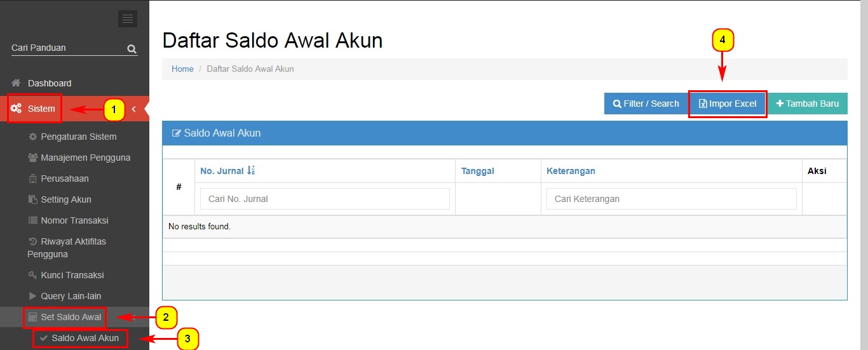This screenshot has height=350, width=868.
Task: Click the hamburger menu toggle icon
Action: (x=128, y=19)
